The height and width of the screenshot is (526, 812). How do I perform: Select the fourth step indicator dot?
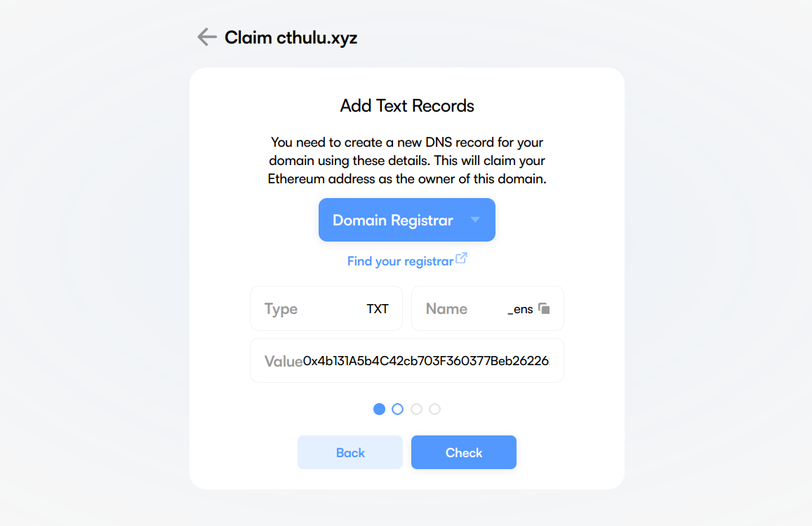click(435, 409)
